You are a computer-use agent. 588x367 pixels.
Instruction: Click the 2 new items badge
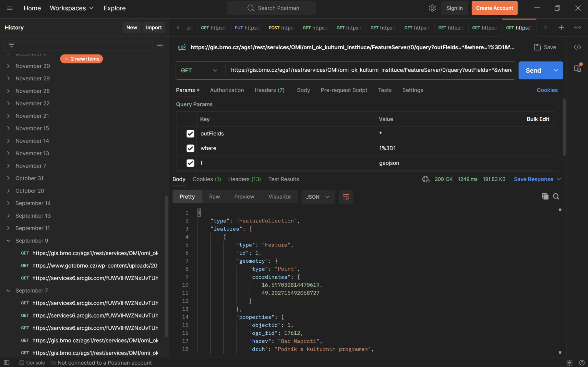click(x=81, y=59)
